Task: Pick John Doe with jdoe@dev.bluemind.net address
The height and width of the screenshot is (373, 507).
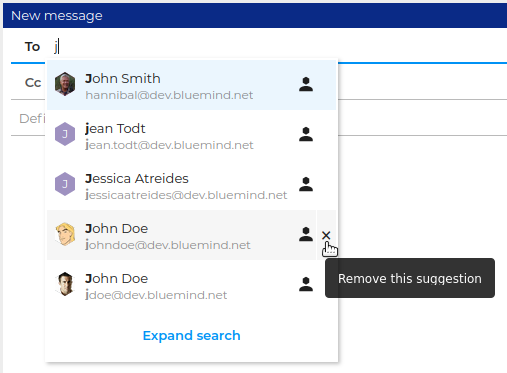Action: coord(191,285)
